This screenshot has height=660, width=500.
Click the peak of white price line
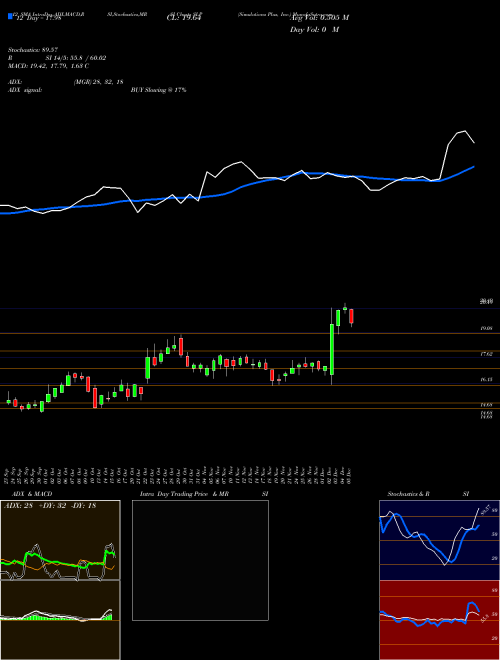464,131
